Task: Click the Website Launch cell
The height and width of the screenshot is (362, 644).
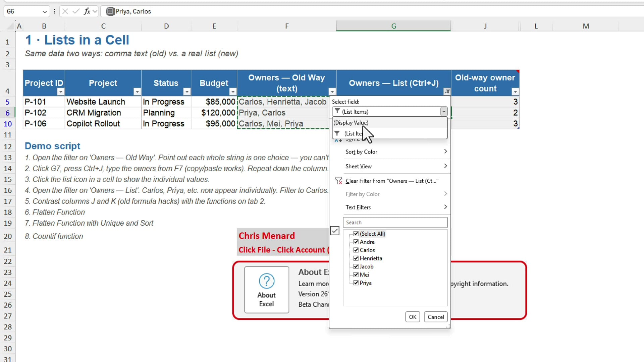Action: pyautogui.click(x=103, y=102)
